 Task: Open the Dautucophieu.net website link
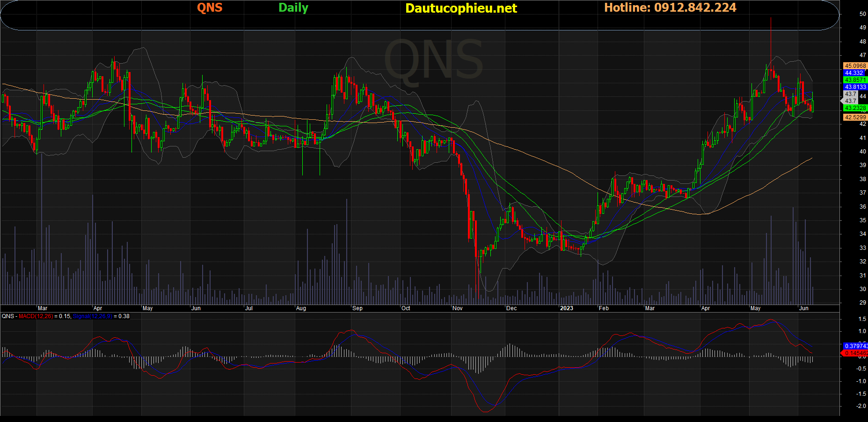point(461,8)
